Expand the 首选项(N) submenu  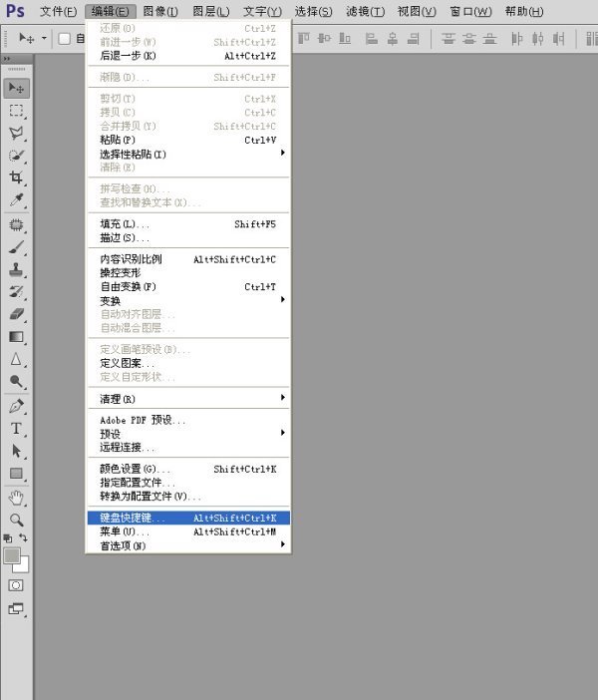188,545
